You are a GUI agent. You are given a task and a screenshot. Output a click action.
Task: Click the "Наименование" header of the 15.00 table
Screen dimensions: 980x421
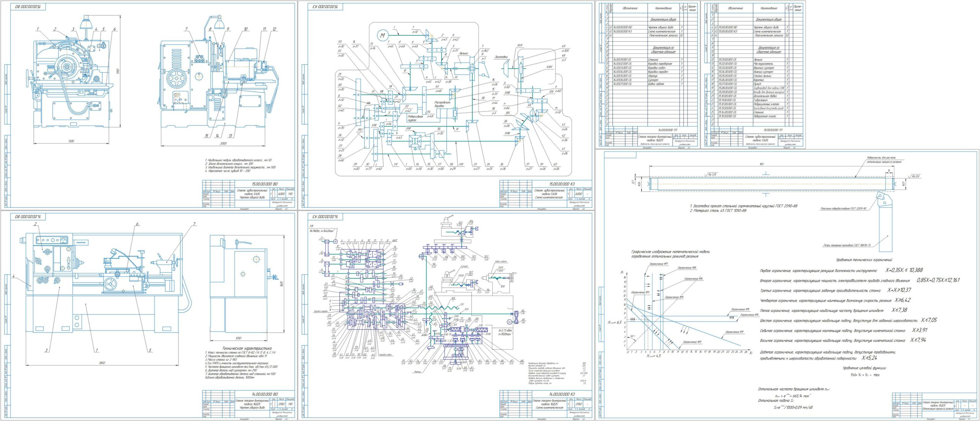click(x=769, y=8)
